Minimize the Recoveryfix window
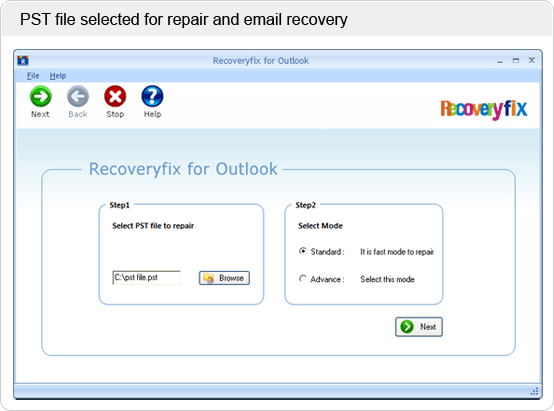Screen dimensions: 554x411 click(x=500, y=61)
